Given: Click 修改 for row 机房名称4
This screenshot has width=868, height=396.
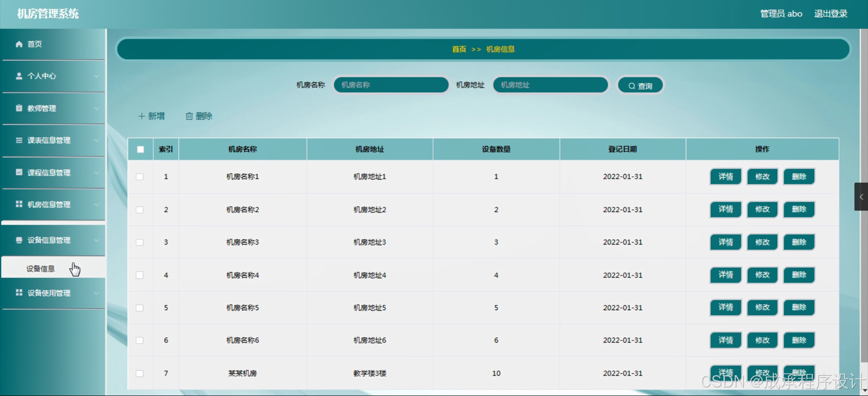Looking at the screenshot, I should 762,274.
